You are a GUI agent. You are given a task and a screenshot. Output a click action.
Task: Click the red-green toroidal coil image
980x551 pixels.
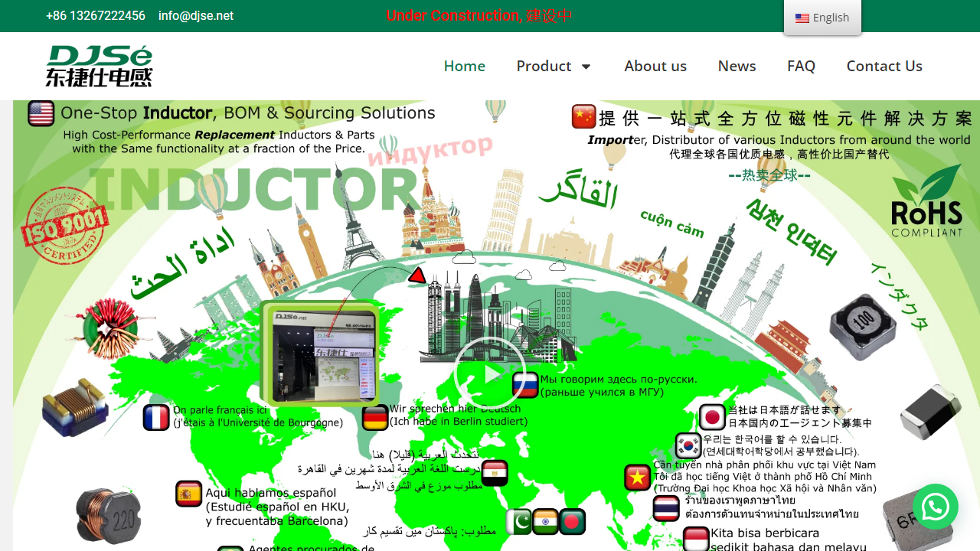pyautogui.click(x=111, y=329)
